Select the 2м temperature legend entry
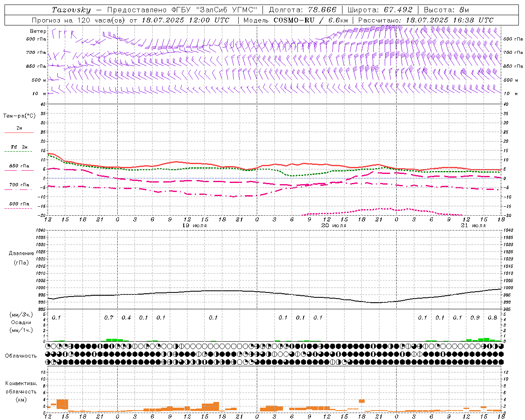Viewport: 525px width, 420px height. coord(19,128)
